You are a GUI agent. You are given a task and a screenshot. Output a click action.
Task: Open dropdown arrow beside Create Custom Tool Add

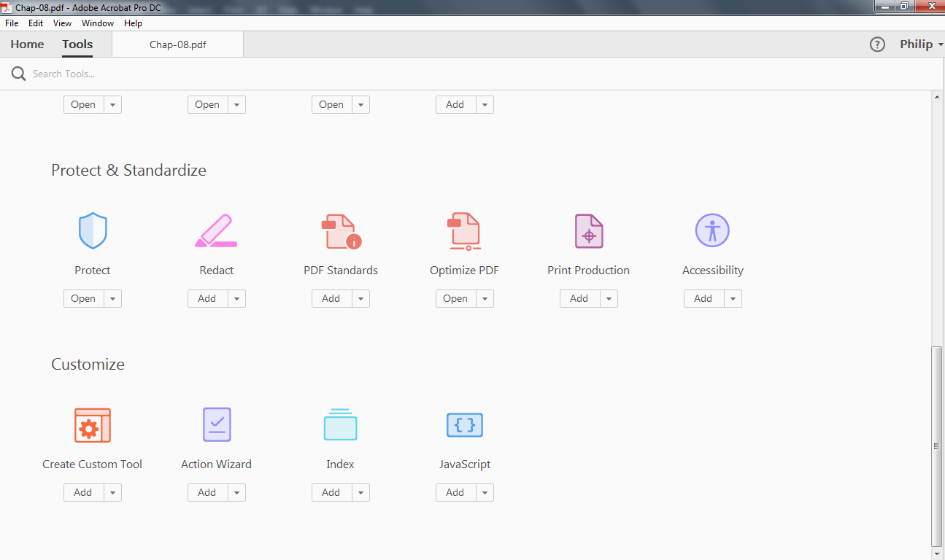(112, 493)
